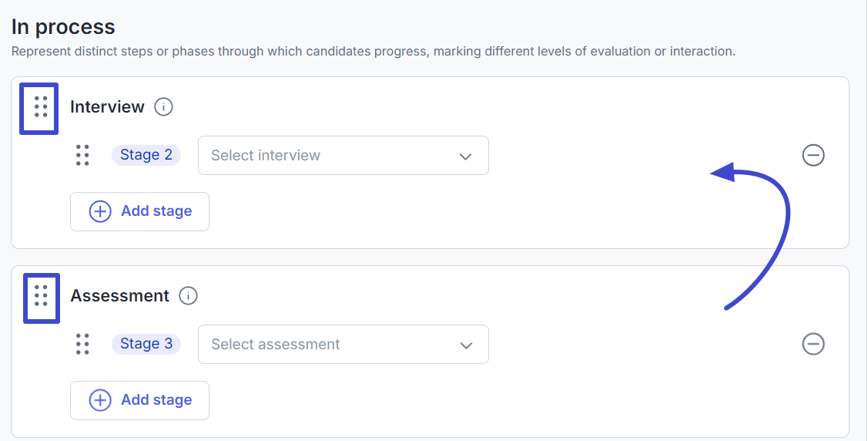Image resolution: width=868 pixels, height=441 pixels.
Task: Add a stage under Assessment
Action: [x=139, y=400]
